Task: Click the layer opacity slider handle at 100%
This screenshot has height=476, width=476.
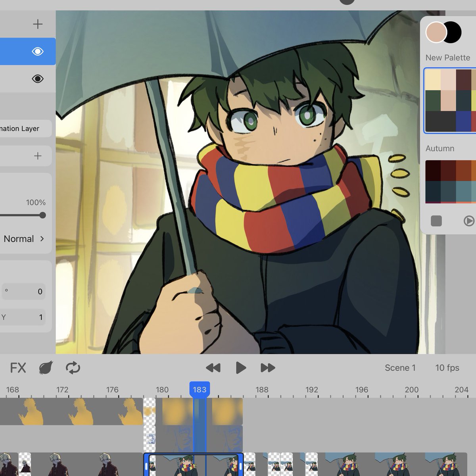Action: tap(42, 215)
